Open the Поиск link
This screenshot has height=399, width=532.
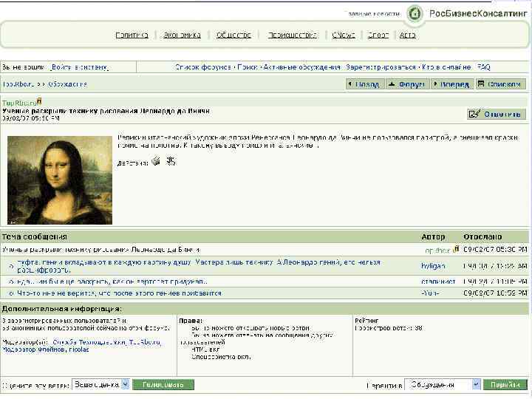[x=248, y=67]
